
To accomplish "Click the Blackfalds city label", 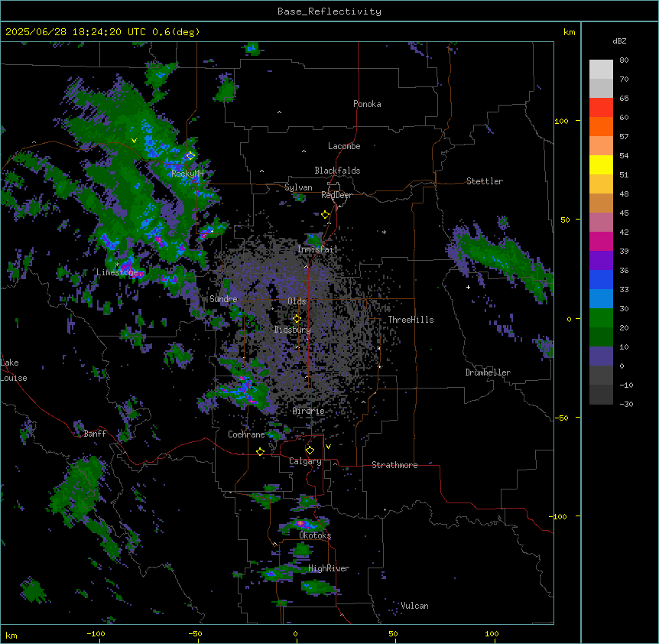I will click(x=337, y=171).
